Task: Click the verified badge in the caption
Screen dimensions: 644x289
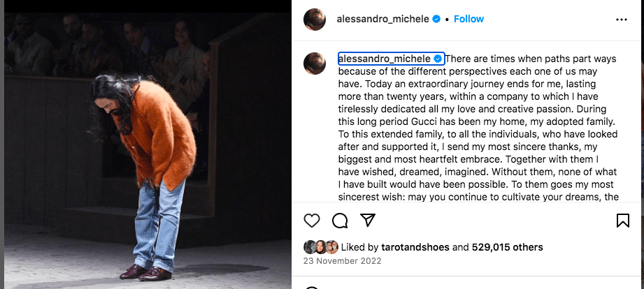Action: pos(438,58)
